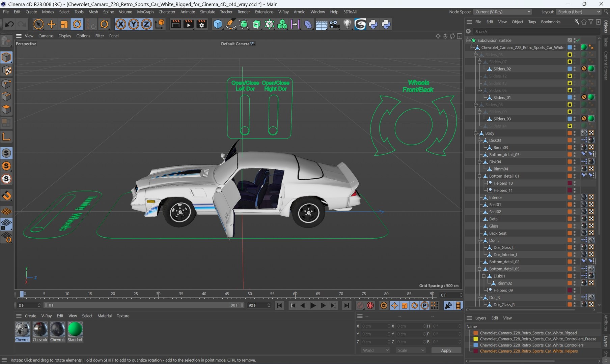Open the viewport Cameras menu
Image resolution: width=610 pixels, height=364 pixels.
coord(46,36)
